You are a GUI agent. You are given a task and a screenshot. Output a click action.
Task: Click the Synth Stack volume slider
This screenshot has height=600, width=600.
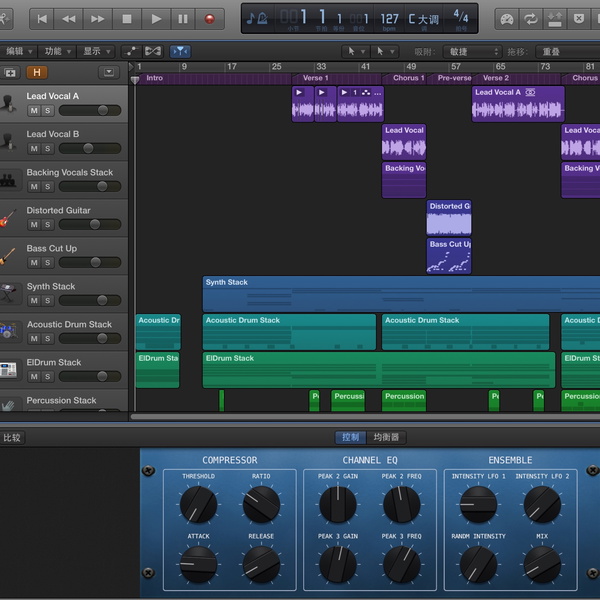90,301
